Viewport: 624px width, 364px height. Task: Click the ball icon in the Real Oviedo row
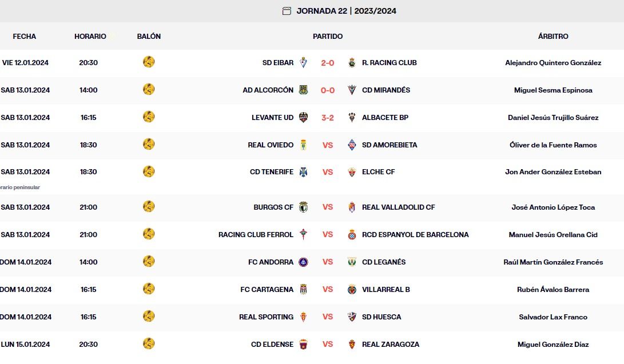coord(149,145)
